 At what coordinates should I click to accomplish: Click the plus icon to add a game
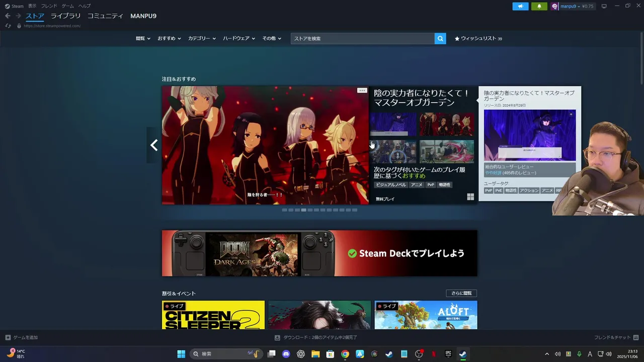pyautogui.click(x=8, y=337)
